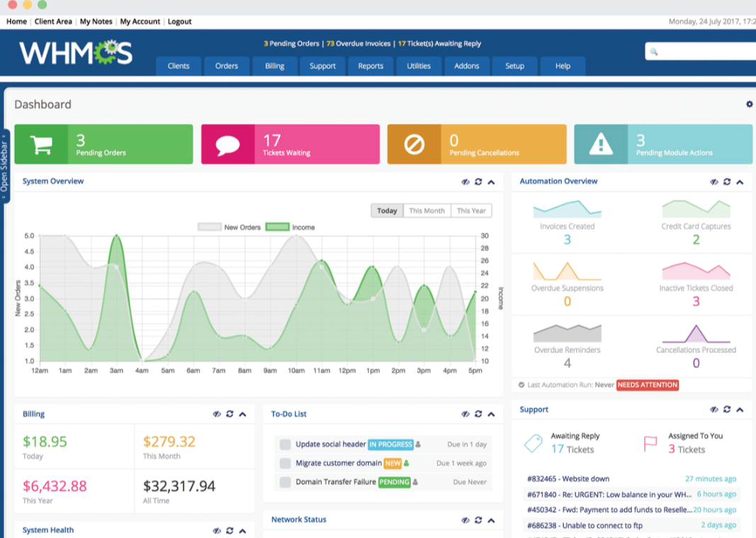This screenshot has width=756, height=538.
Task: Open the Orders menu
Action: pyautogui.click(x=227, y=66)
